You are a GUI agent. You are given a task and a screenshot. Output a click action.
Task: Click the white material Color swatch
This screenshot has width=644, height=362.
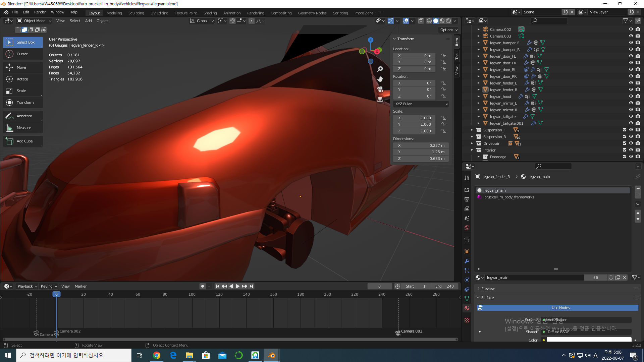tap(589, 340)
